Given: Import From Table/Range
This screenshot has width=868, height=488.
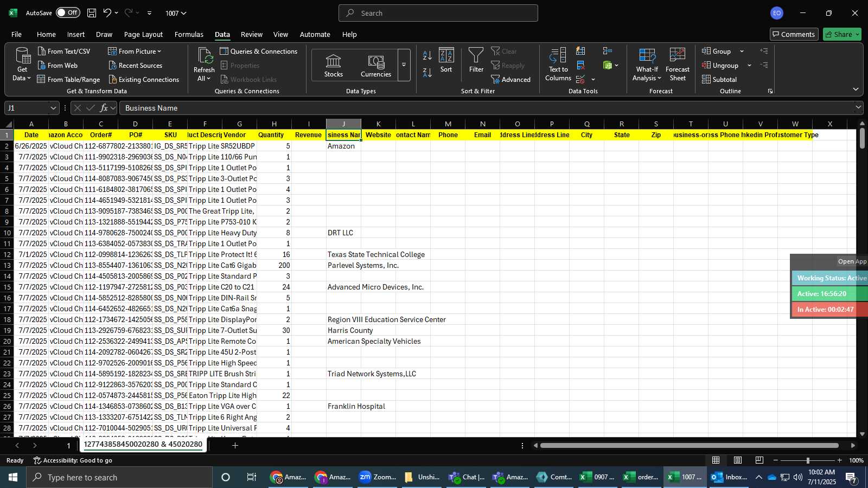Looking at the screenshot, I should pos(68,79).
